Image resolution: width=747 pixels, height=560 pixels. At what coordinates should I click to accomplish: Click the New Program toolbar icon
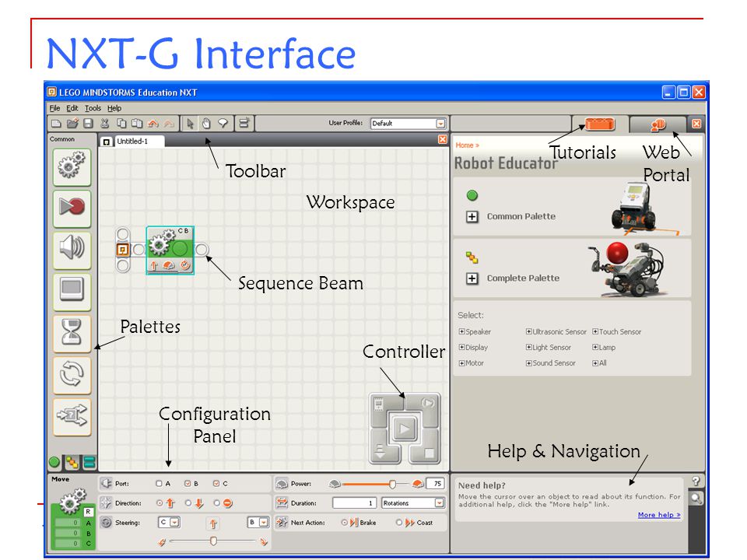(56, 124)
